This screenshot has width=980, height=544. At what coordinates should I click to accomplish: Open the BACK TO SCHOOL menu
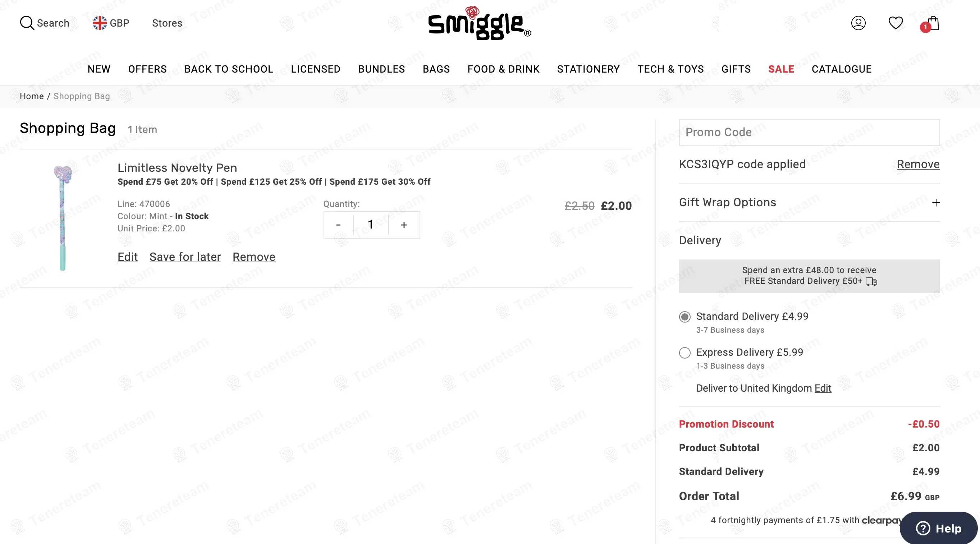pos(229,69)
